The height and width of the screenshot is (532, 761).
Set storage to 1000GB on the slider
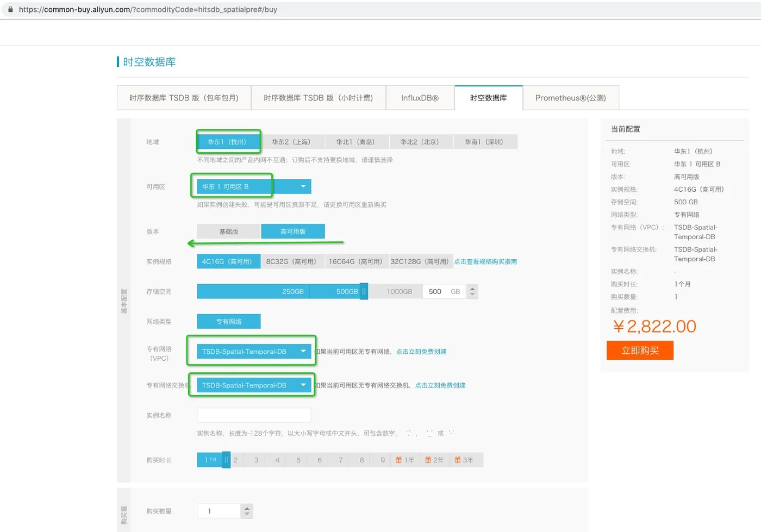400,292
